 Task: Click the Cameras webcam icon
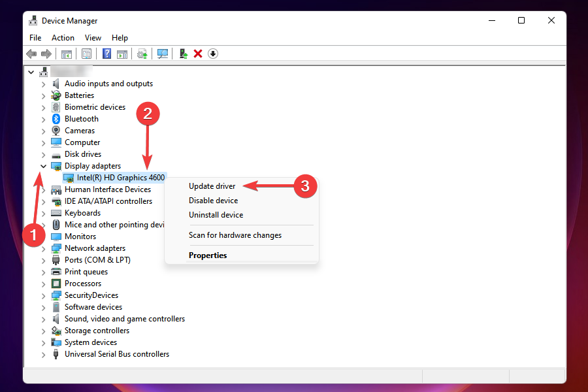coord(56,131)
